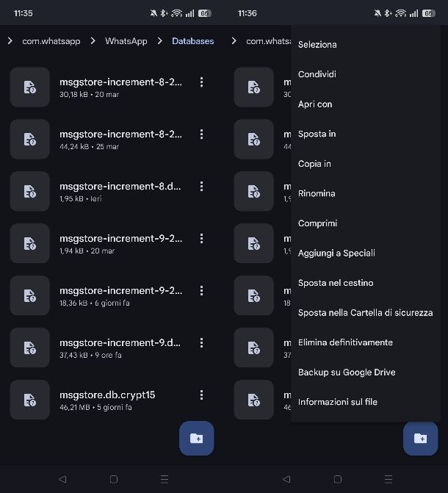Select the Databases breadcrumb

tap(192, 41)
